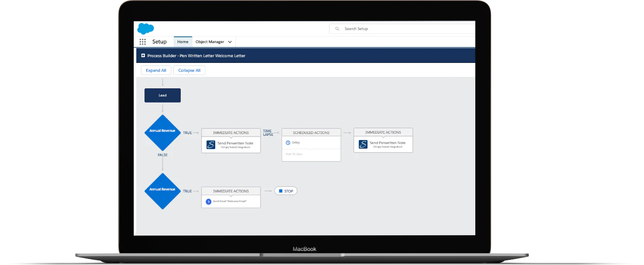
Task: Click the Salesforce cloud logo
Action: (x=145, y=29)
